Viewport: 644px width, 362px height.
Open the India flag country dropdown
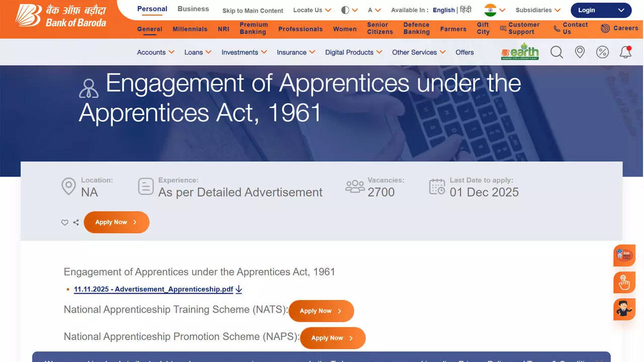click(495, 10)
